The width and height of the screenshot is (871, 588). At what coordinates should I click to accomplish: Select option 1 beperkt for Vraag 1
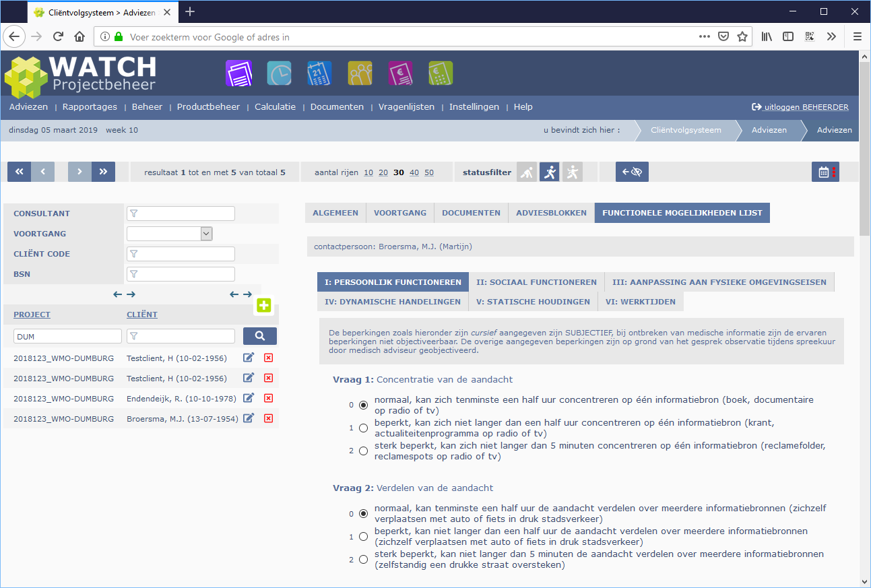point(364,428)
